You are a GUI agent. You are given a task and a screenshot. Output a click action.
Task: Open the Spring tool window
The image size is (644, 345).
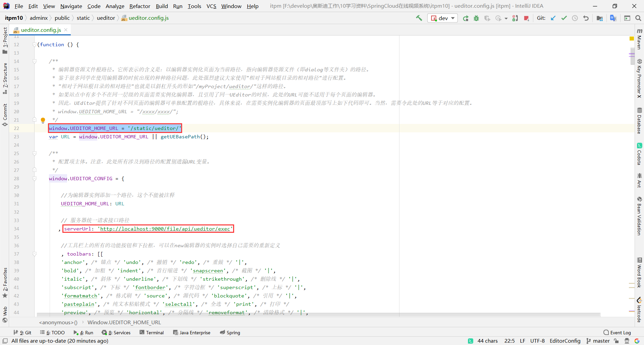[230, 333]
